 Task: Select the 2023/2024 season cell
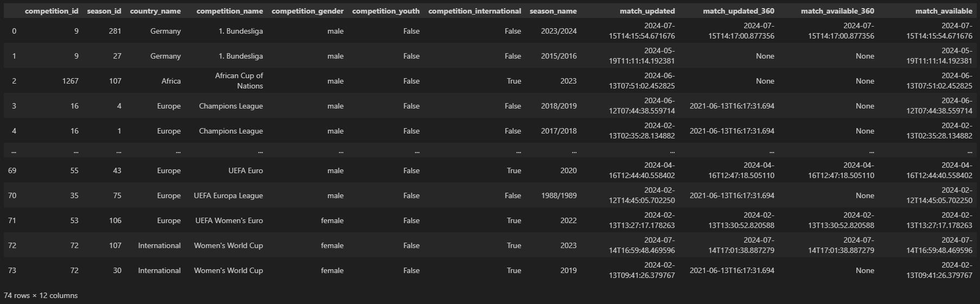[x=559, y=31]
